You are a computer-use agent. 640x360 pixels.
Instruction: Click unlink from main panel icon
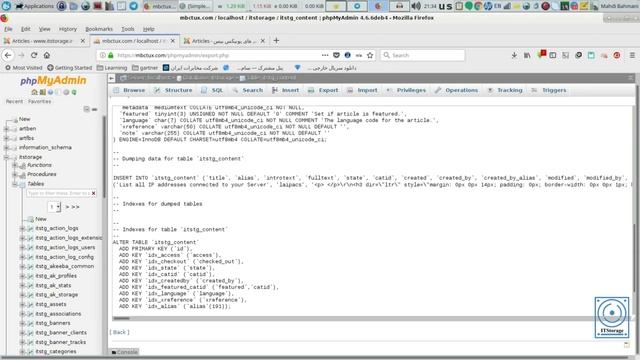click(94, 109)
